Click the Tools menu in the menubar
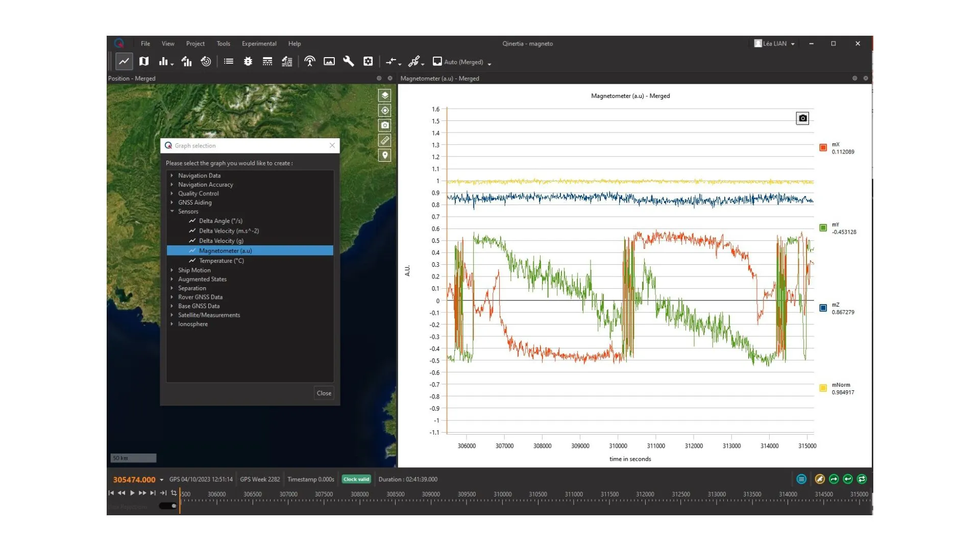 (x=223, y=43)
